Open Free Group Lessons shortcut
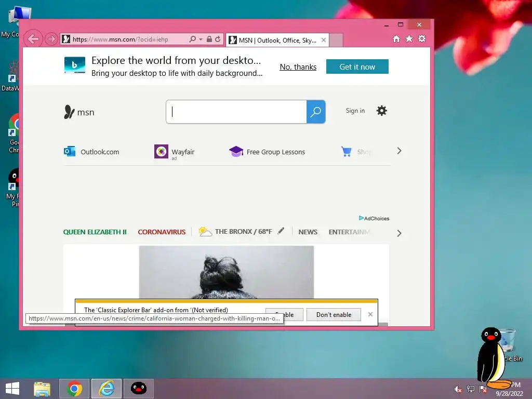 click(267, 152)
